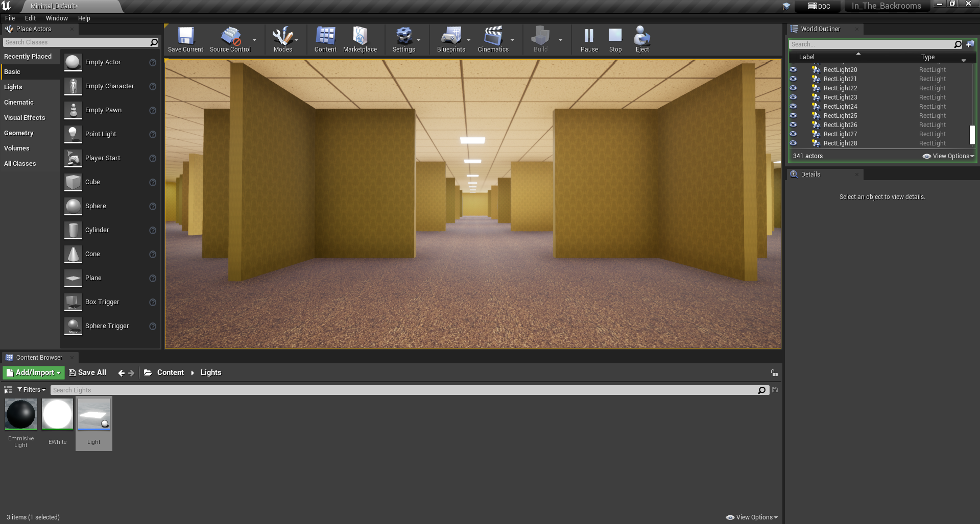This screenshot has width=980, height=524.
Task: Open the Edit menu
Action: [x=30, y=18]
